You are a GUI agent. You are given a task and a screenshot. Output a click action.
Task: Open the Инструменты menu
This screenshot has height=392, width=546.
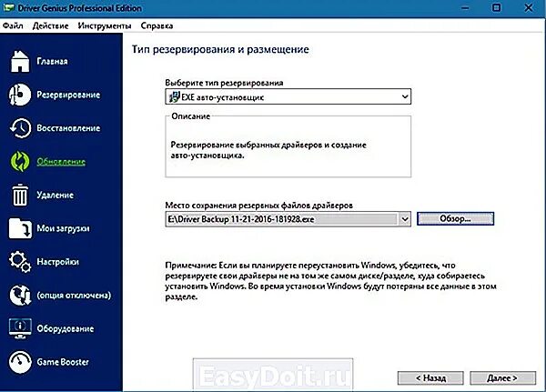pyautogui.click(x=105, y=25)
